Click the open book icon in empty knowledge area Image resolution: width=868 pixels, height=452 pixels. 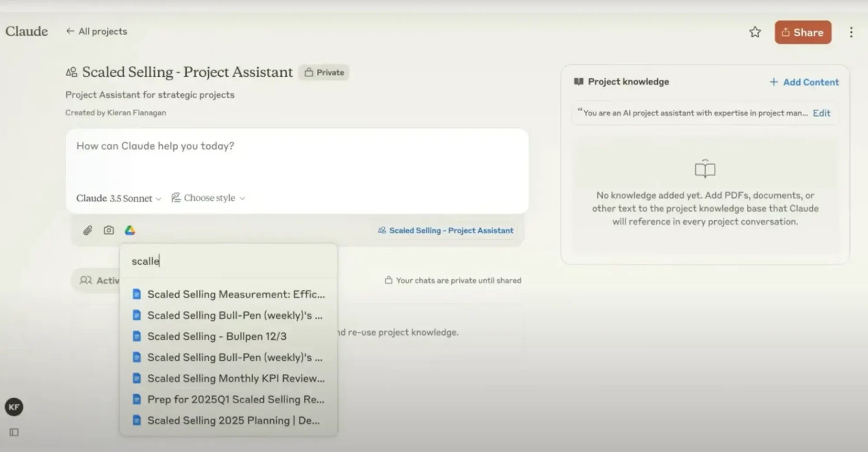pyautogui.click(x=705, y=169)
